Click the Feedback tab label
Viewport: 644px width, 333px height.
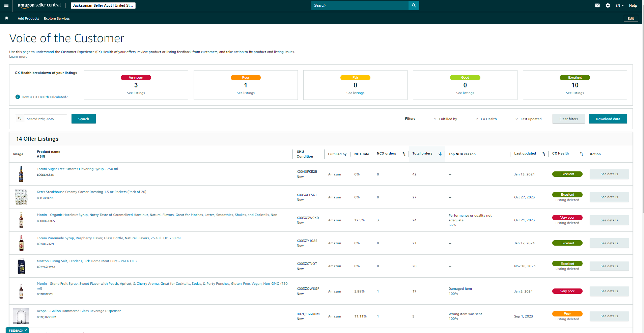(x=16, y=331)
